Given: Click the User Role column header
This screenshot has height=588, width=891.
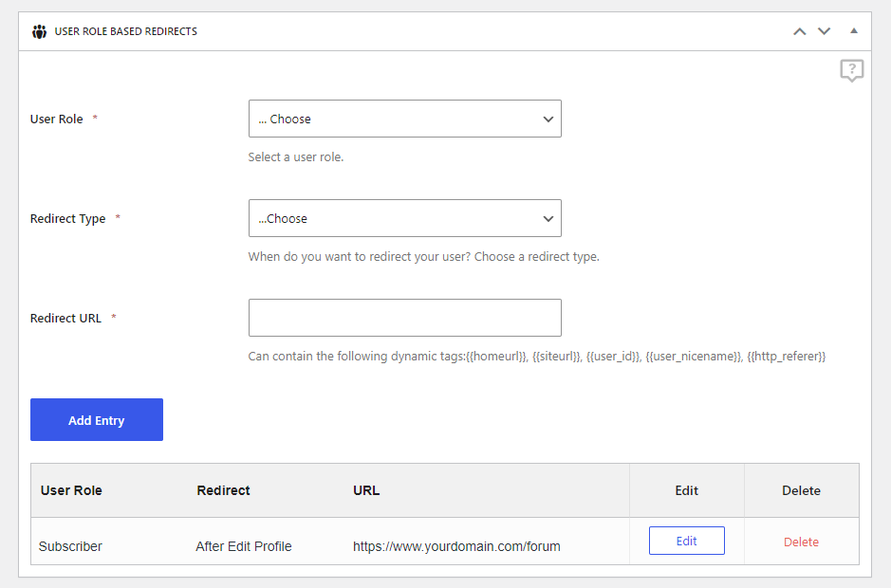Looking at the screenshot, I should (71, 490).
